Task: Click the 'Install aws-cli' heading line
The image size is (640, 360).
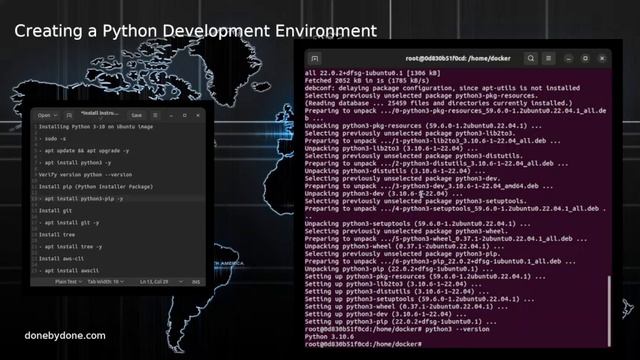Action: (61, 259)
